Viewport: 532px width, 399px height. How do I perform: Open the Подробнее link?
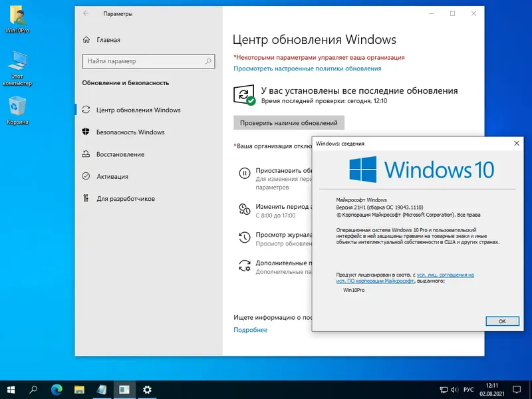tap(251, 329)
